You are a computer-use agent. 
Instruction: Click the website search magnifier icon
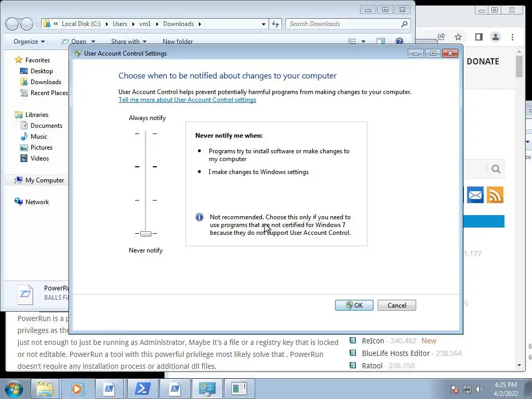[496, 169]
